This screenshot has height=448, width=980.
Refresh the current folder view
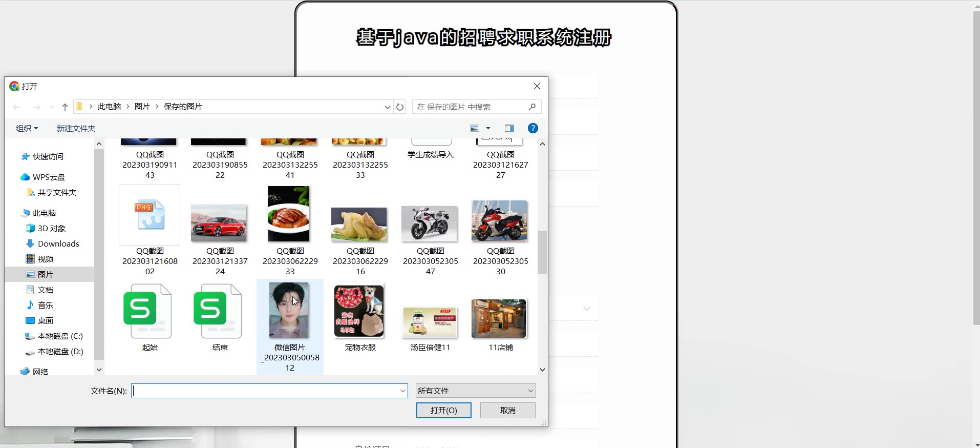pyautogui.click(x=400, y=107)
